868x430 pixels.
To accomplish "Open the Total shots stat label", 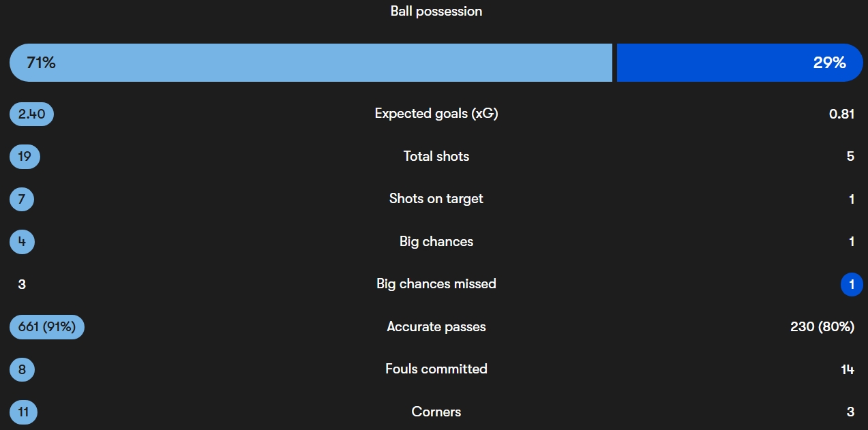I will (436, 157).
